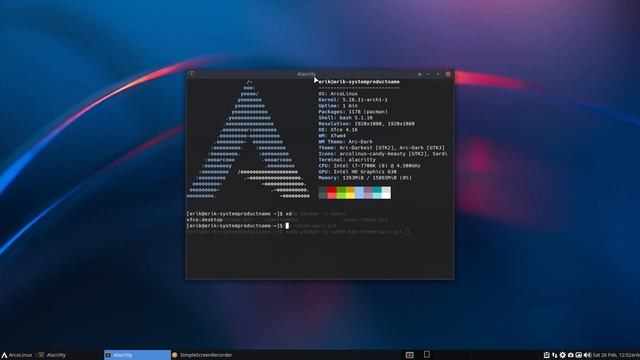Shade the Alacritty window with the up-arrow button

pyautogui.click(x=419, y=74)
